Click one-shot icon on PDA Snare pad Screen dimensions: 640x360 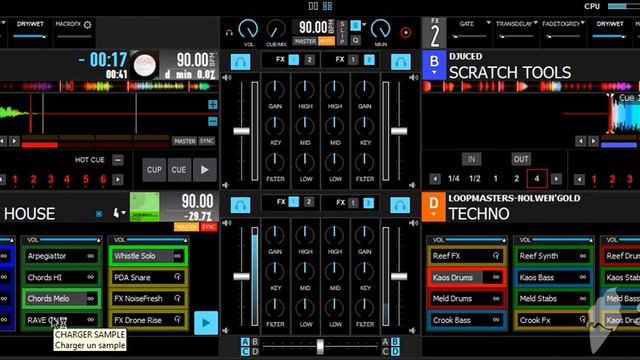(178, 277)
